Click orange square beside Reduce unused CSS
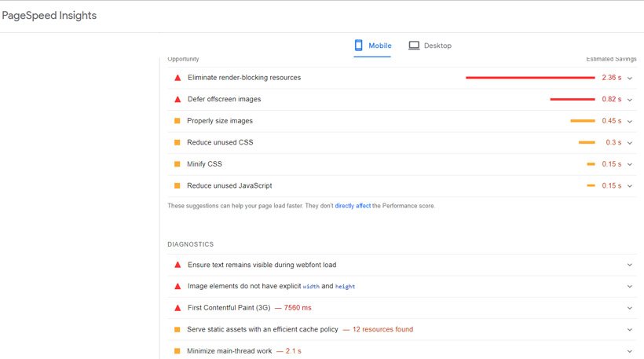The height and width of the screenshot is (359, 644). pos(177,142)
